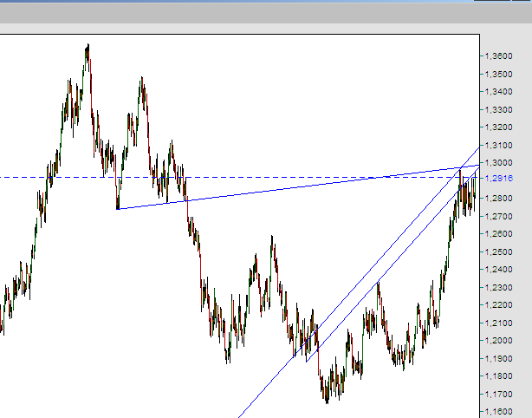Select the blue 1,2916 current price label
The height and width of the screenshot is (418, 532).
click(x=499, y=179)
